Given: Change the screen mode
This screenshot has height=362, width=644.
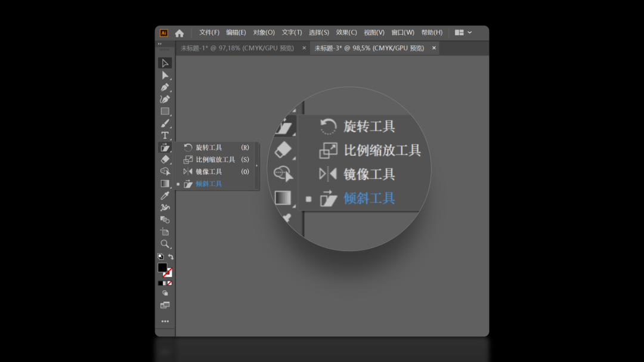Looking at the screenshot, I should (165, 305).
